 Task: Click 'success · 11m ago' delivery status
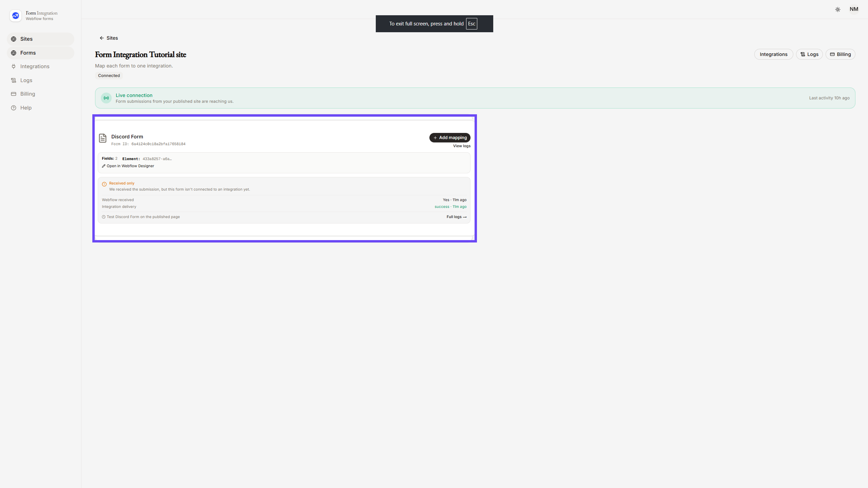click(450, 207)
